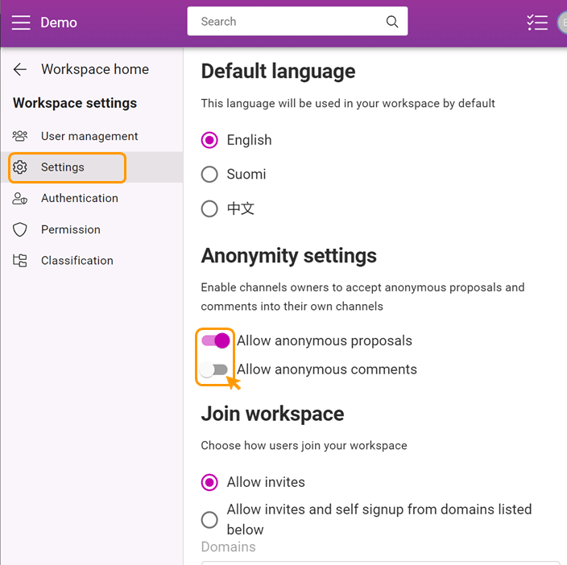The width and height of the screenshot is (567, 565).
Task: Click the search magnifier icon
Action: click(x=392, y=22)
